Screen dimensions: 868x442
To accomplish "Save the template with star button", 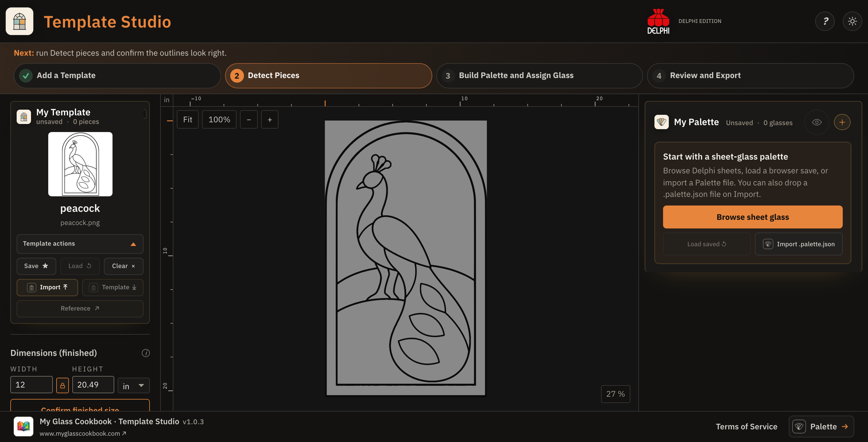I will pyautogui.click(x=36, y=266).
